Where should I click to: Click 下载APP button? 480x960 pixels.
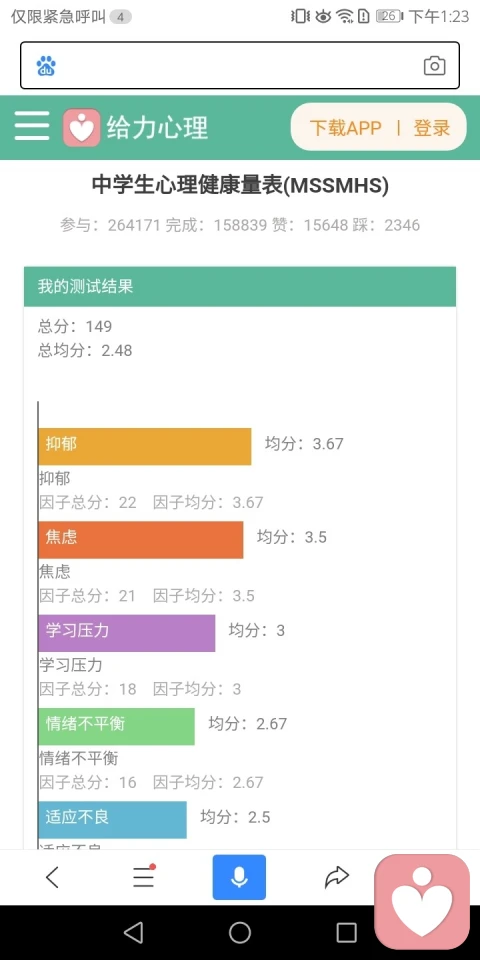pos(345,127)
